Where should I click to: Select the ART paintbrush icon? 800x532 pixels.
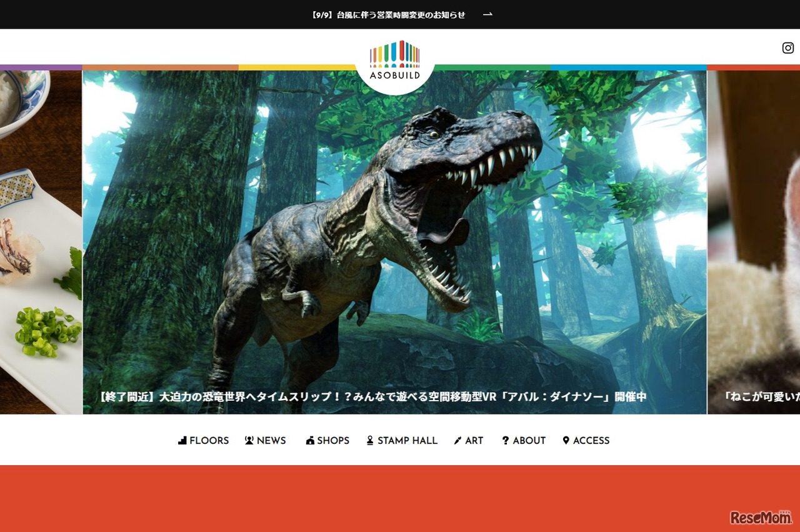point(457,441)
